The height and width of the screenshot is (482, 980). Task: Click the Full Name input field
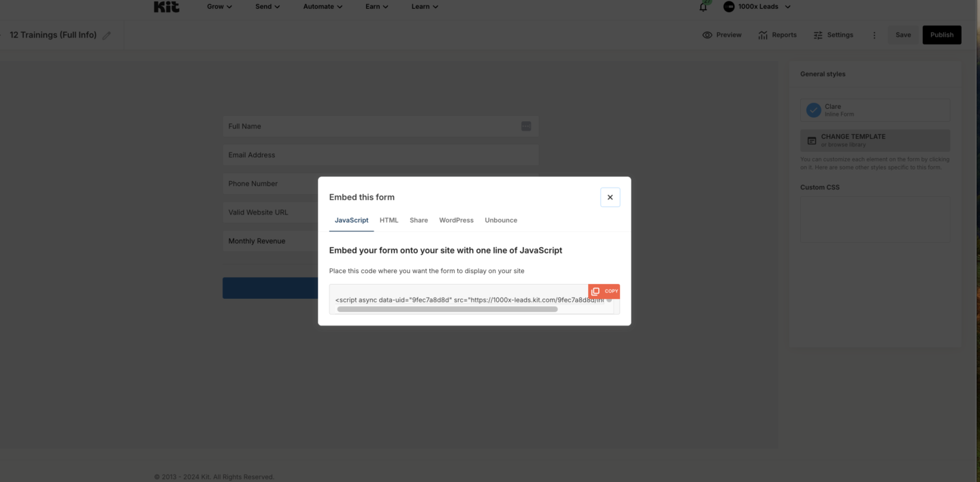tap(380, 126)
